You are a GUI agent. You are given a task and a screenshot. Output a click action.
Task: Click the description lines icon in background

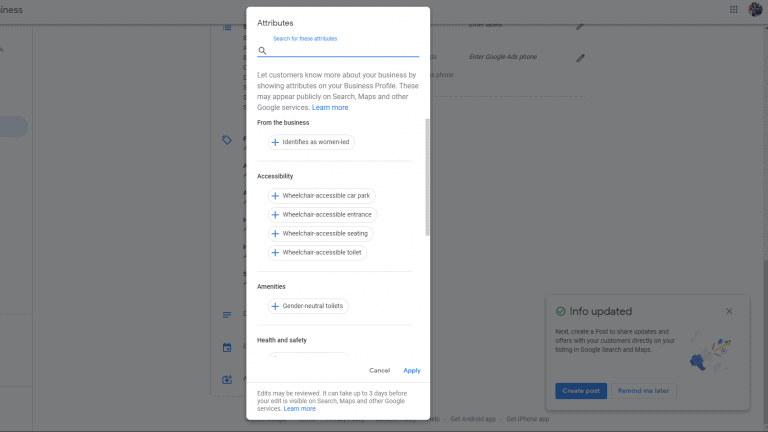click(x=227, y=315)
